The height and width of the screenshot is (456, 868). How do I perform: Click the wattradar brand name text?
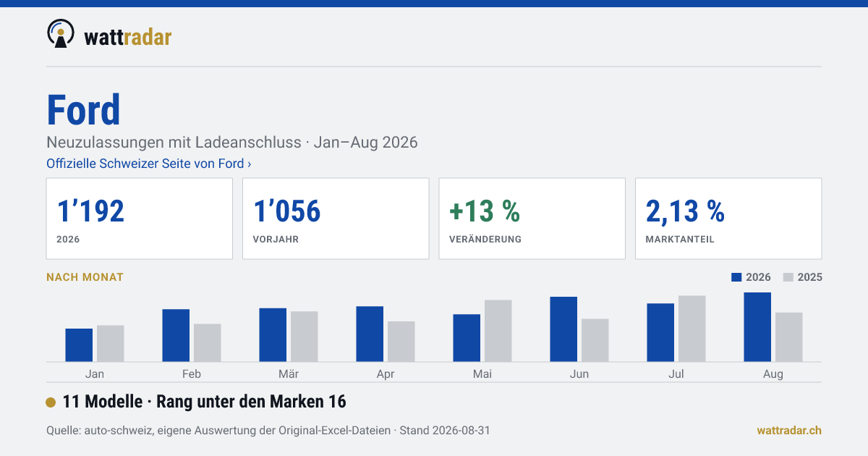coord(128,36)
